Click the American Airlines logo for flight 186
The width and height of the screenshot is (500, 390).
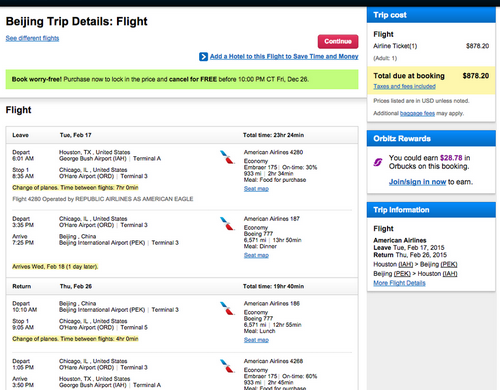tap(227, 308)
